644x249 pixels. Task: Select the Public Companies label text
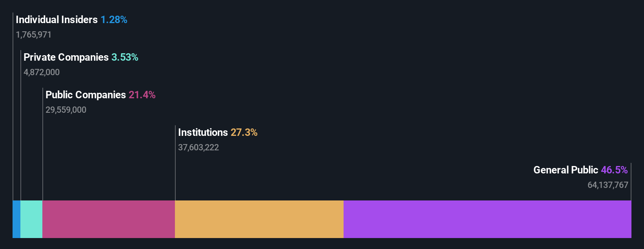coord(86,95)
